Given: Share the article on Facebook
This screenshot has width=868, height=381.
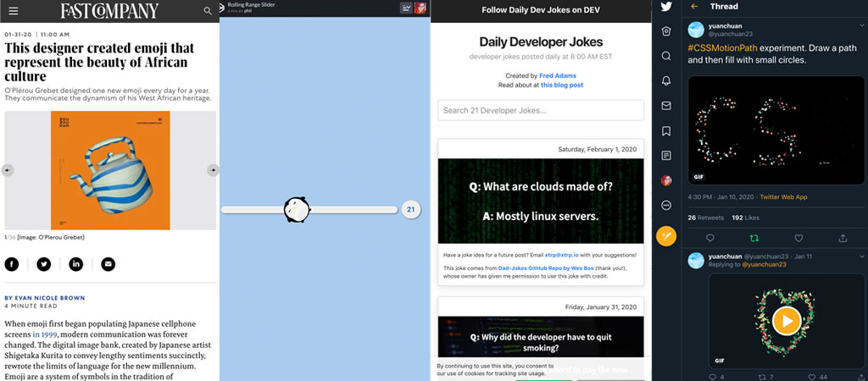Looking at the screenshot, I should [x=12, y=264].
